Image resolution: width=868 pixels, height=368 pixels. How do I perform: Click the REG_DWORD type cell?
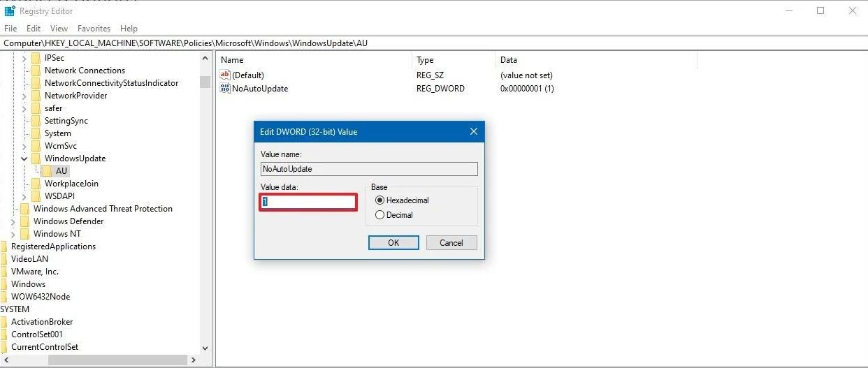(440, 89)
